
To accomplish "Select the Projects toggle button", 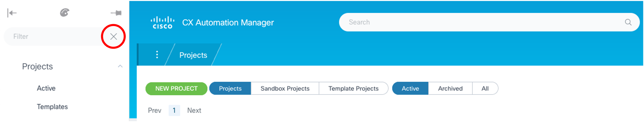I will [230, 88].
